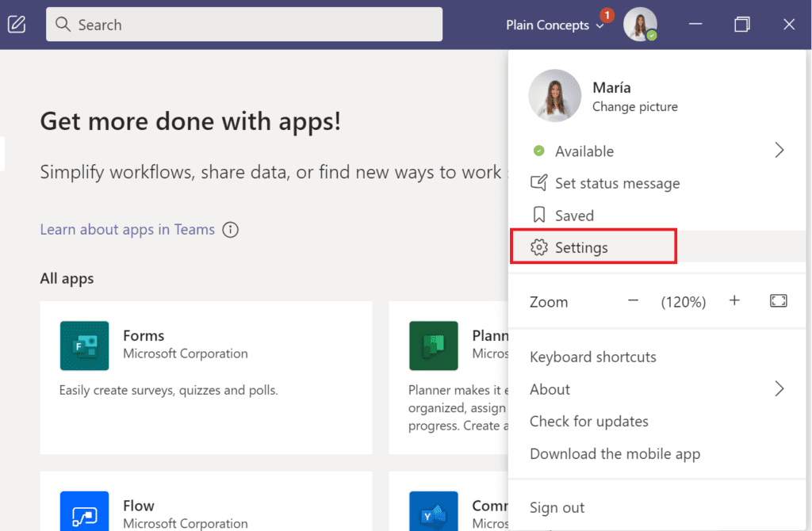
Task: Decrease zoom with the minus button
Action: [x=633, y=301]
